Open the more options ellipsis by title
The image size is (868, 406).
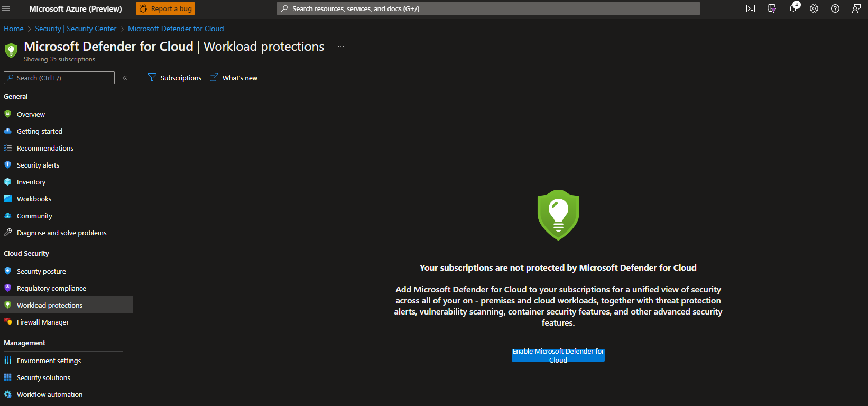tap(341, 47)
